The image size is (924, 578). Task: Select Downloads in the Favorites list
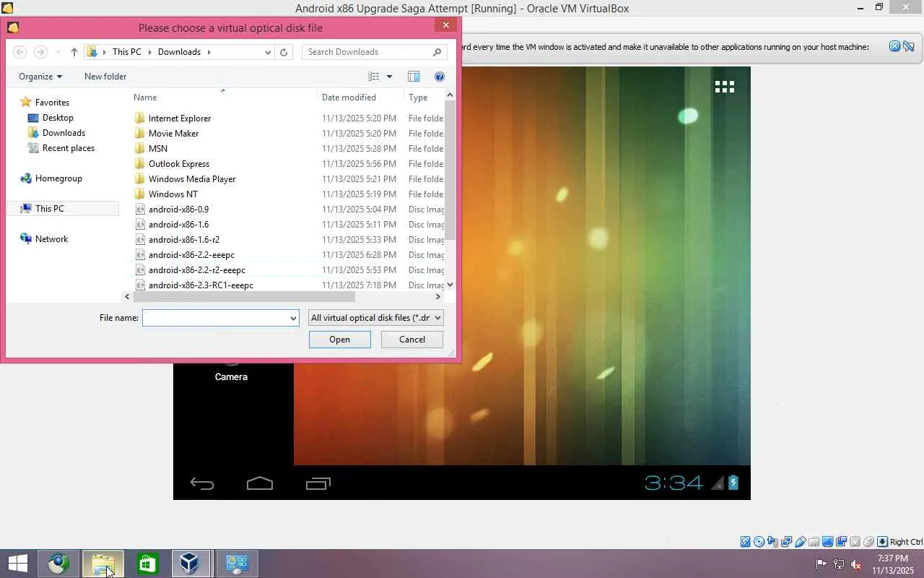coord(64,133)
